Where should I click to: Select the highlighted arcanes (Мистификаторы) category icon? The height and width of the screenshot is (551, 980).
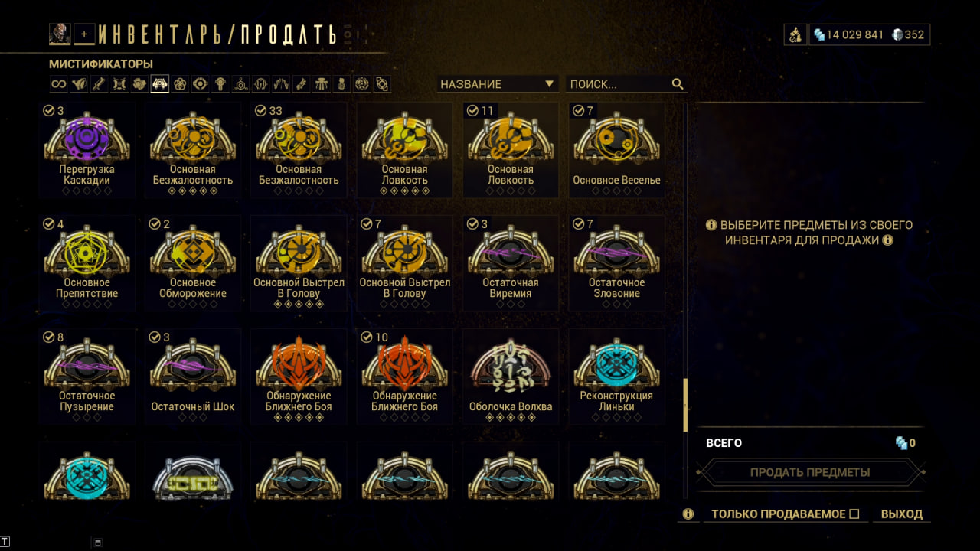(159, 84)
